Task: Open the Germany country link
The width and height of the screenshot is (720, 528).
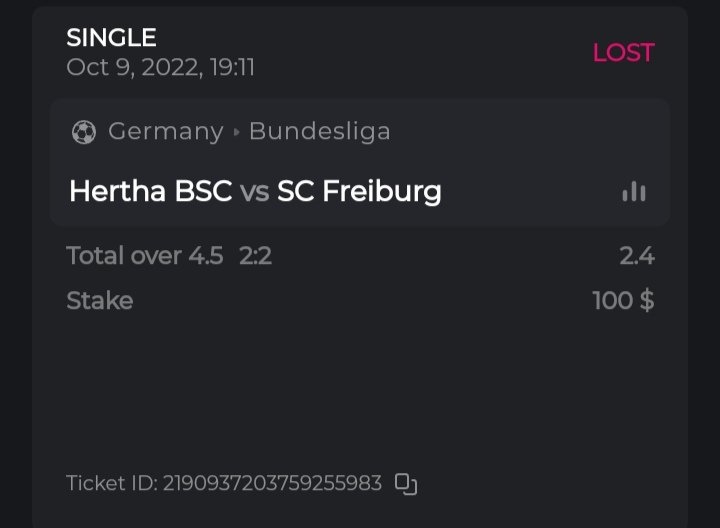Action: (x=165, y=131)
